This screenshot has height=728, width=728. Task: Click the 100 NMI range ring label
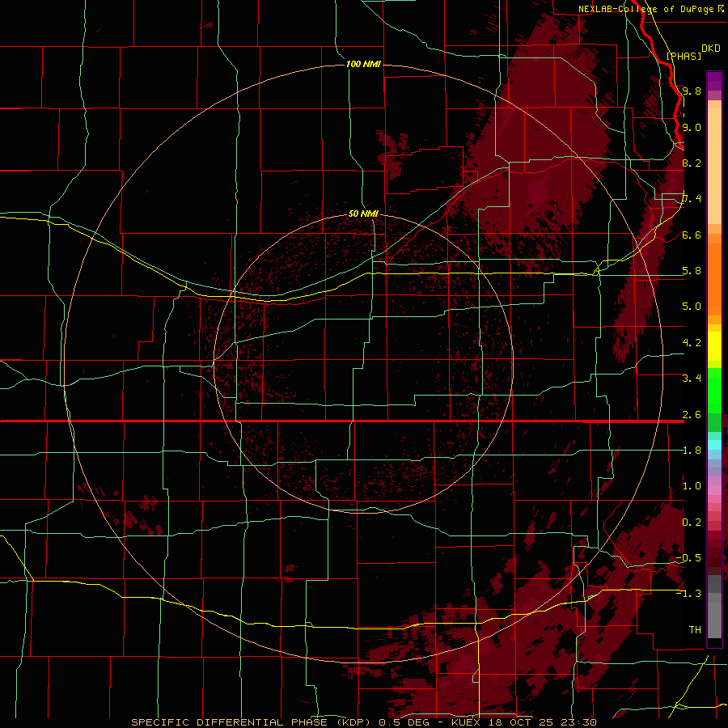click(363, 64)
